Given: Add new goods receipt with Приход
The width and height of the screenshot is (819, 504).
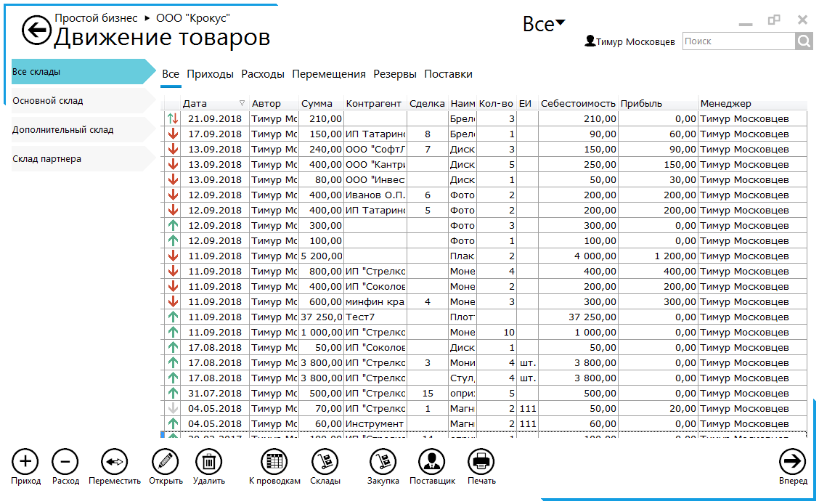Looking at the screenshot, I should click(25, 461).
